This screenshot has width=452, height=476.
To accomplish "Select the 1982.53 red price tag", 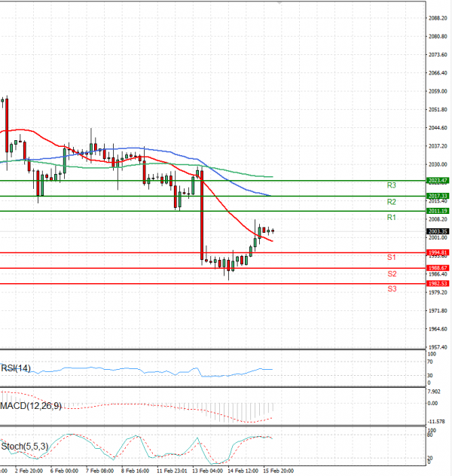I will (x=438, y=283).
